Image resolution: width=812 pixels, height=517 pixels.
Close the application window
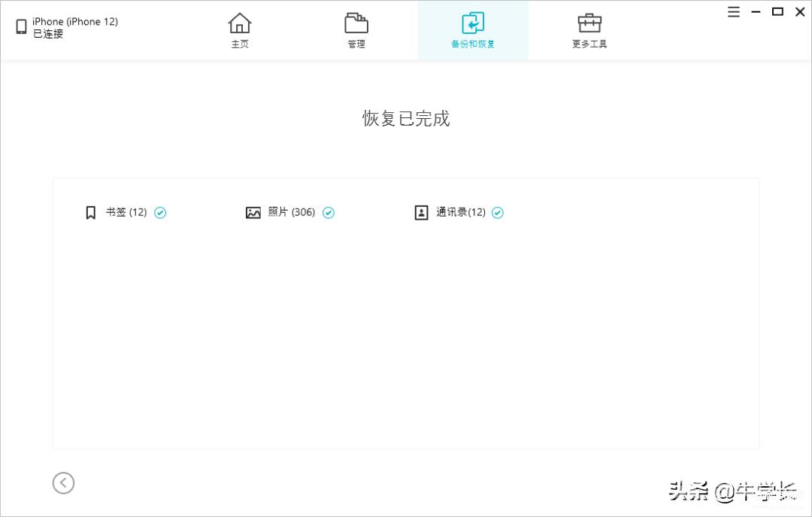[800, 12]
